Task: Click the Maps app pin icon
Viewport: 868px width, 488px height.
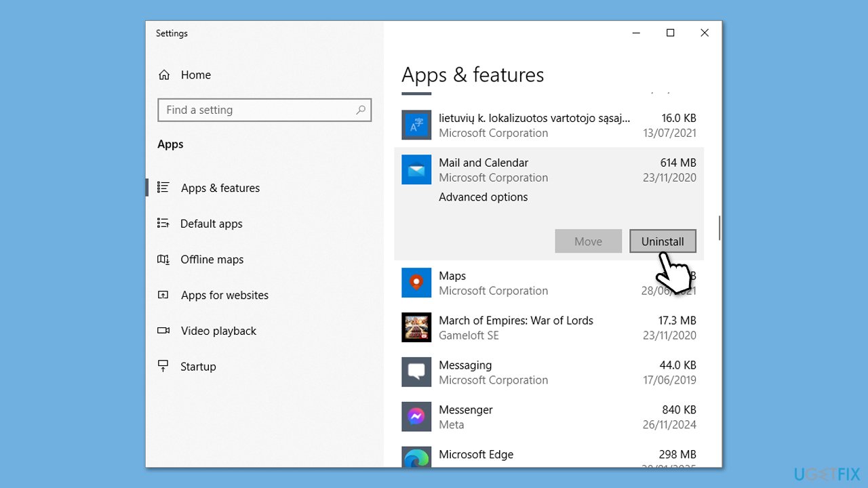Action: pos(416,283)
